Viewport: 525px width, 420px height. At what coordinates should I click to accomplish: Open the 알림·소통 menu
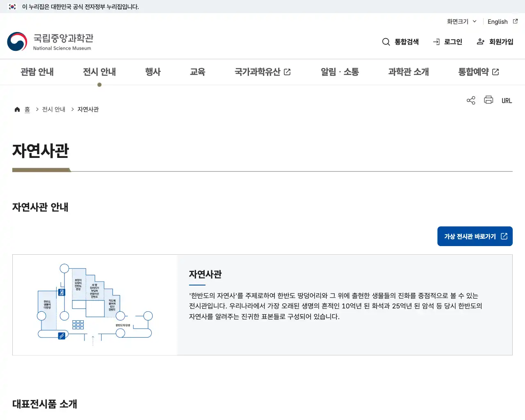point(340,72)
